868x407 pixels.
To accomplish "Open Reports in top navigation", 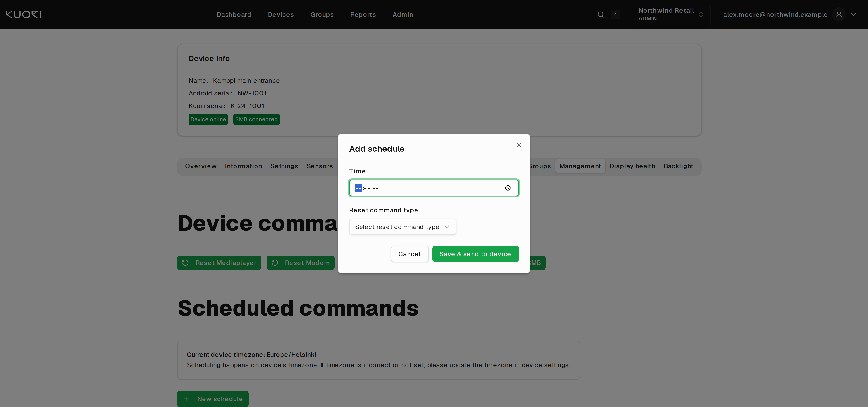I will tap(363, 14).
